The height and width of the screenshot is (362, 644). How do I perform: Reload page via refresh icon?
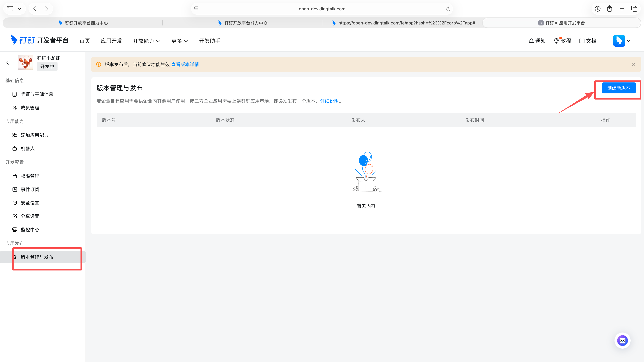(448, 9)
